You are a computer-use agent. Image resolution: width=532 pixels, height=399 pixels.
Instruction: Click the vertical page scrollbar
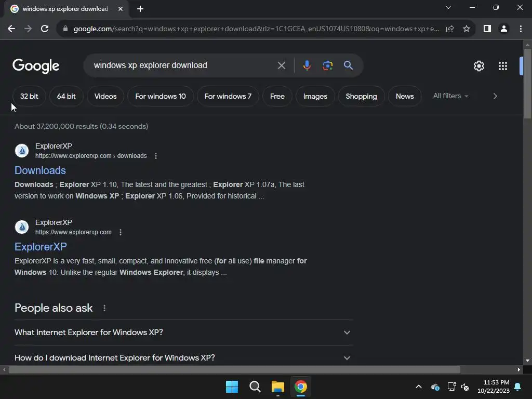click(527, 84)
